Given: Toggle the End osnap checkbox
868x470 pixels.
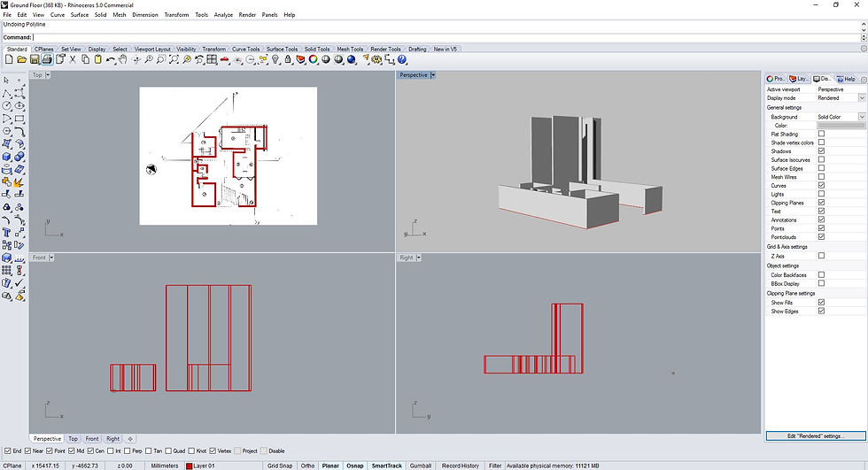Looking at the screenshot, I should tap(7, 451).
